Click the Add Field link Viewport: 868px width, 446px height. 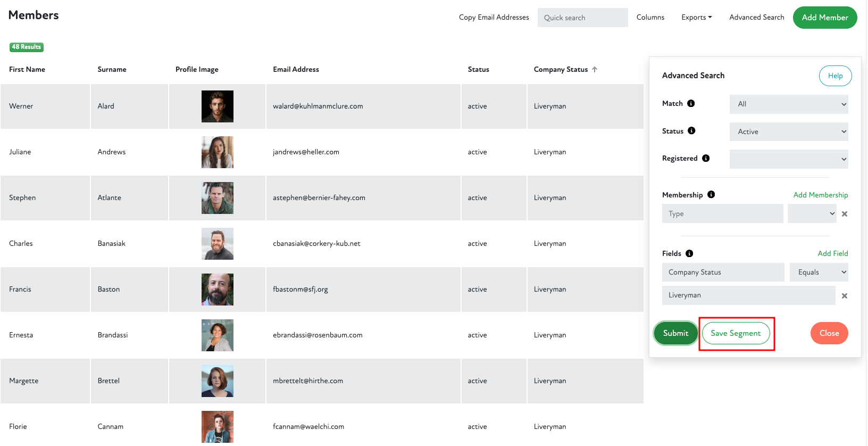click(832, 253)
